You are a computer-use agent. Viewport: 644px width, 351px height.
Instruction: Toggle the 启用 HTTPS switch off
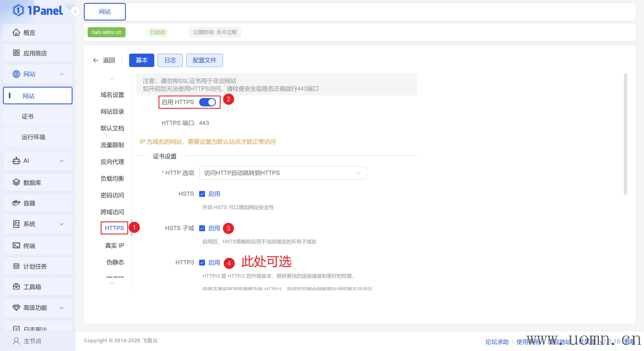click(208, 102)
